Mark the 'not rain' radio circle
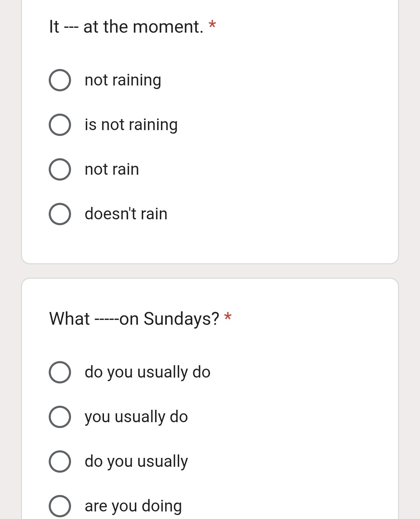This screenshot has height=519, width=420. (x=60, y=170)
